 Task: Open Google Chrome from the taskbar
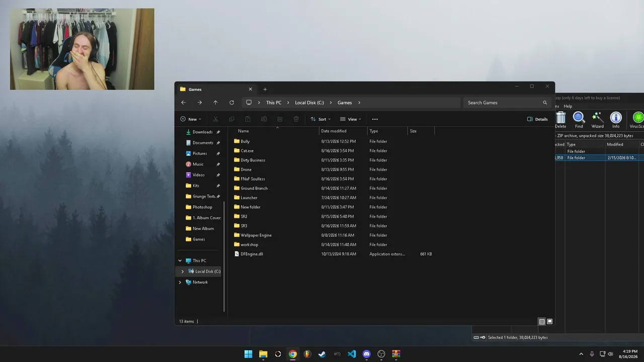293,354
